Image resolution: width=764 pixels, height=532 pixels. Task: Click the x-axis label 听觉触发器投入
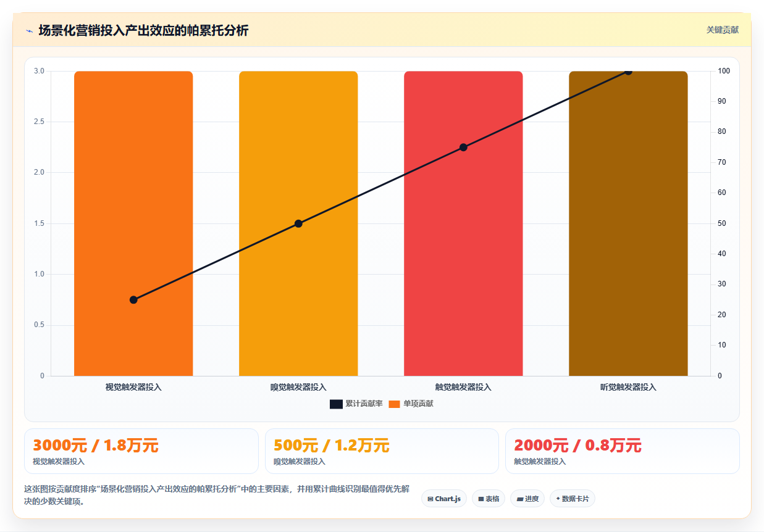[x=628, y=387]
